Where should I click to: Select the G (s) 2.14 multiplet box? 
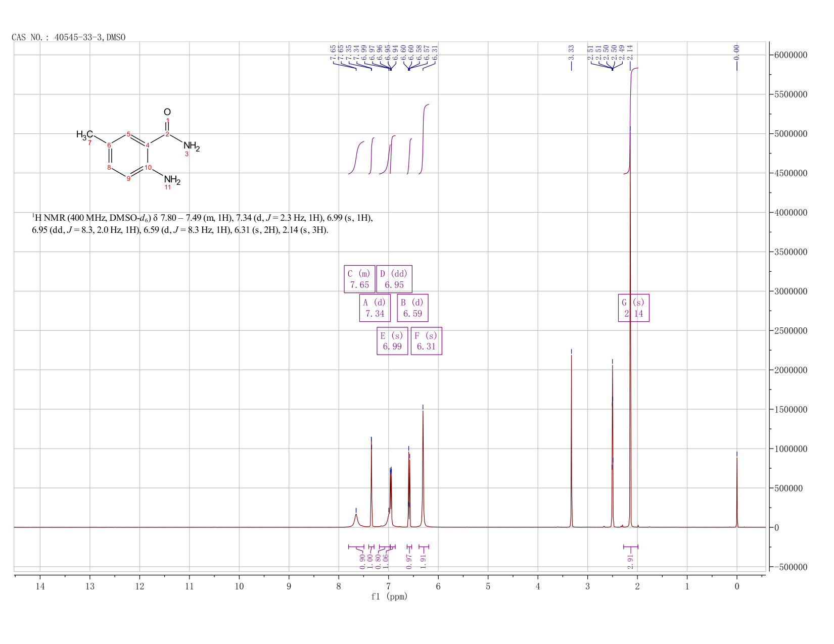(x=633, y=308)
